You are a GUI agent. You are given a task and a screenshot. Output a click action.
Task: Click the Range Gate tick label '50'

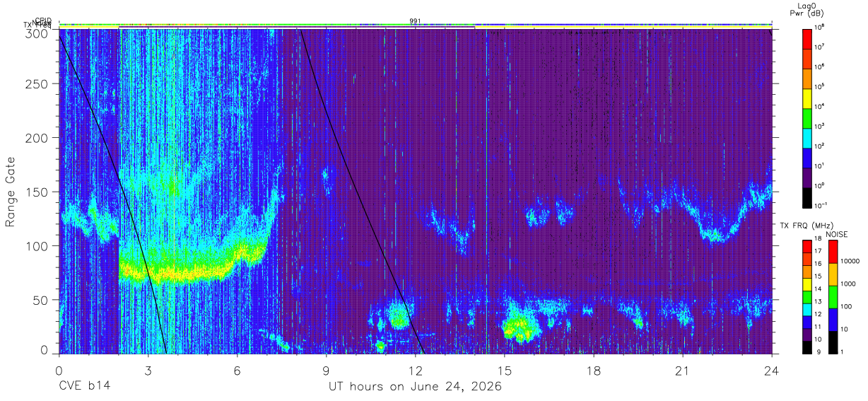point(41,300)
